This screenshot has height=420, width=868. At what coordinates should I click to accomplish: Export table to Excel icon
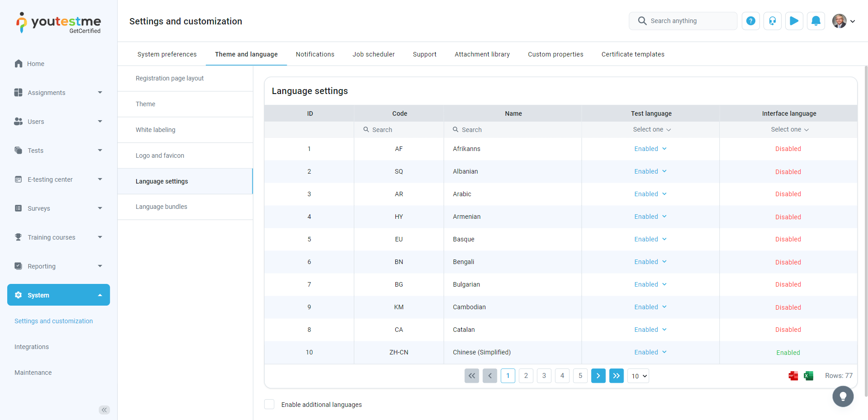(808, 376)
